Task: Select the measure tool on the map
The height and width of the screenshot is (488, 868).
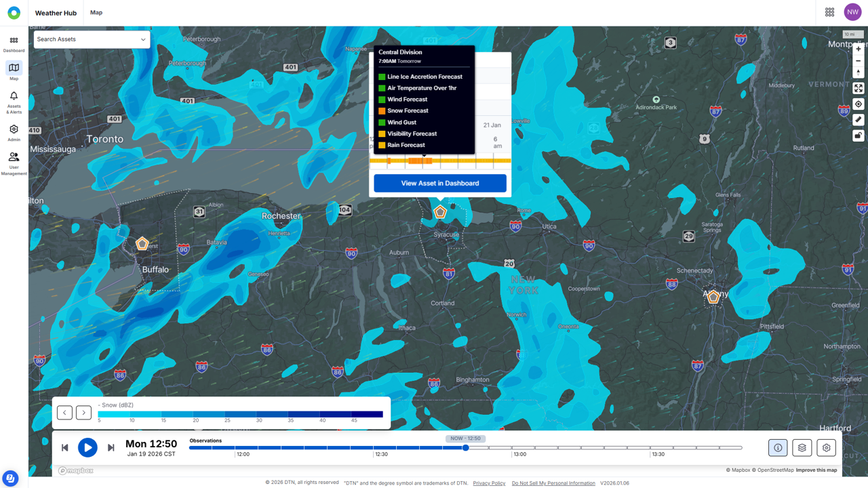Action: tap(859, 119)
